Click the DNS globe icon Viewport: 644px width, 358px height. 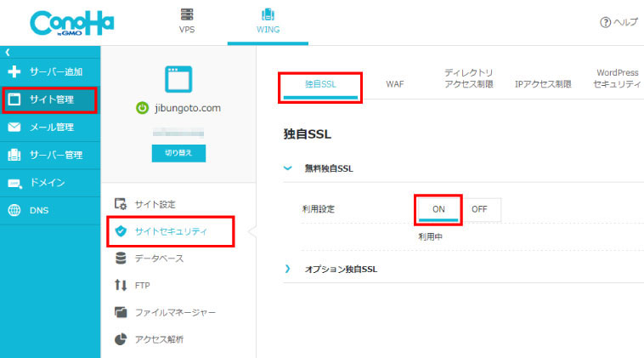pos(14,210)
